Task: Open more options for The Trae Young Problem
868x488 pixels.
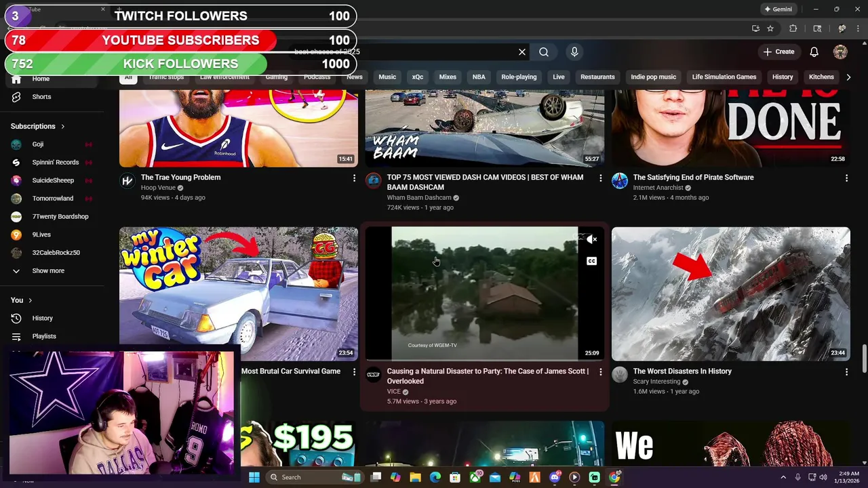Action: (354, 178)
